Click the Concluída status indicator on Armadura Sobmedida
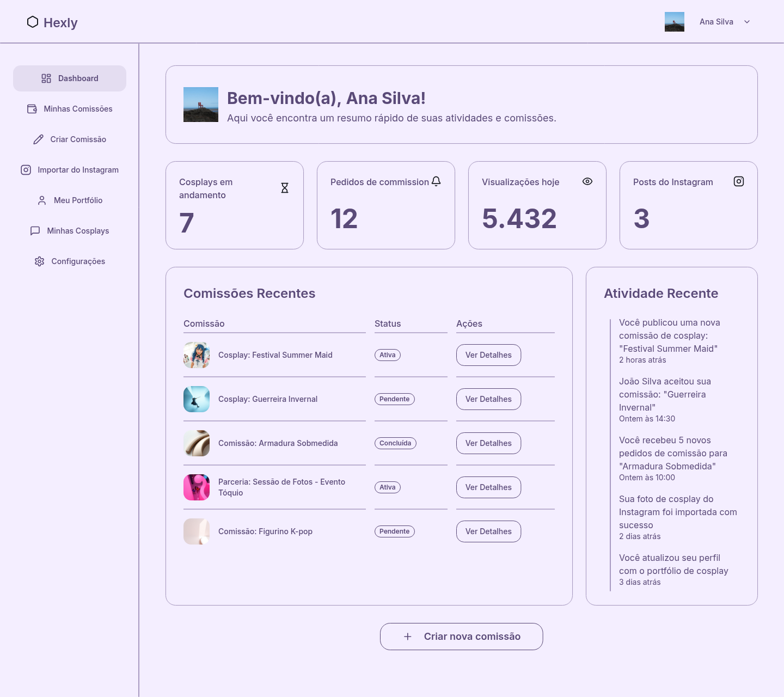The height and width of the screenshot is (697, 784). [395, 443]
